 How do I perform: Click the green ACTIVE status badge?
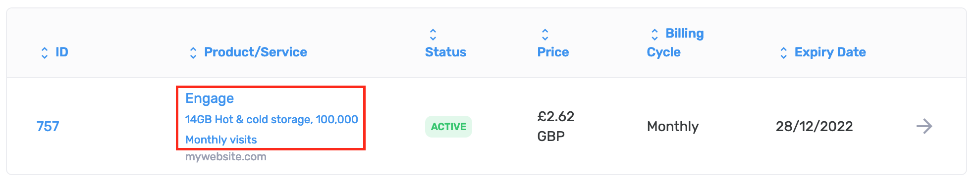[x=448, y=127]
